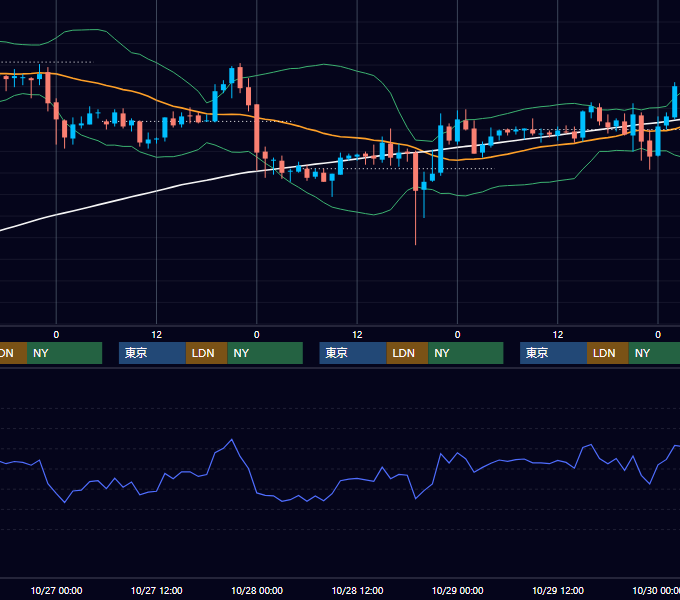Click the 10/29 12:00 date label
The image size is (680, 600).
pyautogui.click(x=558, y=590)
